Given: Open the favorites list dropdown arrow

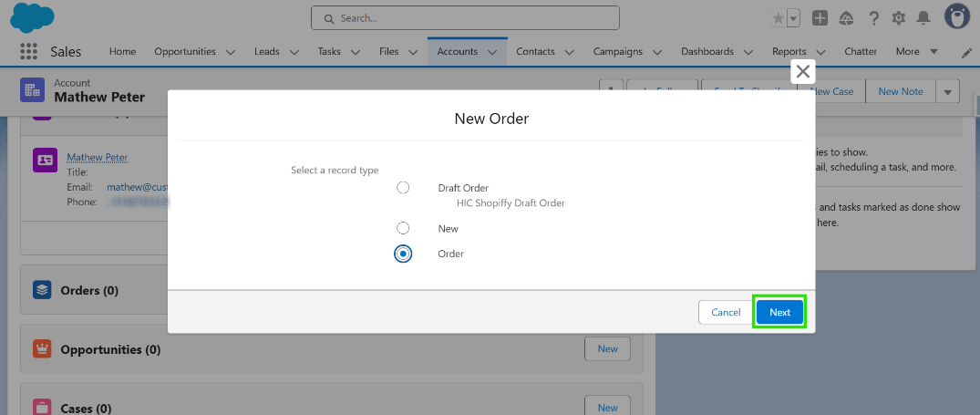Looking at the screenshot, I should [794, 18].
